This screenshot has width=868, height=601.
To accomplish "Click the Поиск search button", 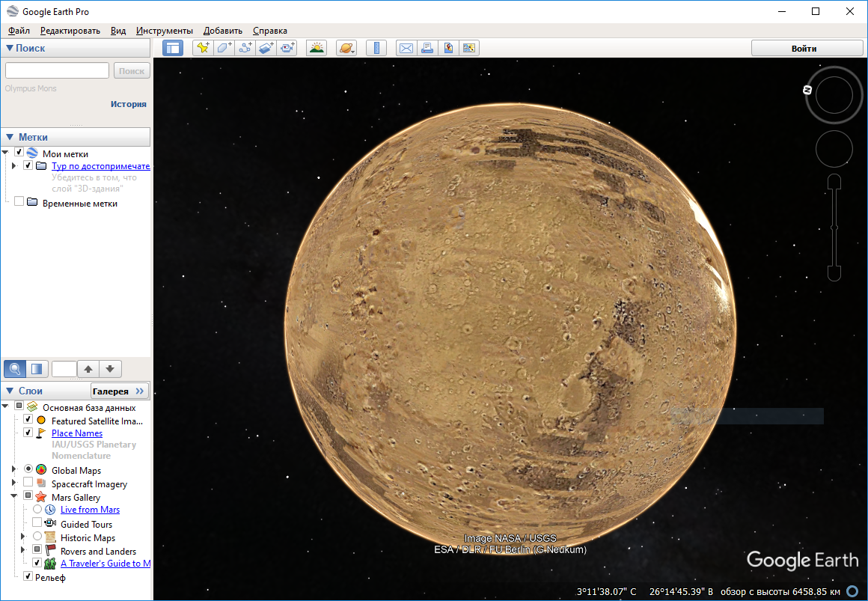I will 132,70.
